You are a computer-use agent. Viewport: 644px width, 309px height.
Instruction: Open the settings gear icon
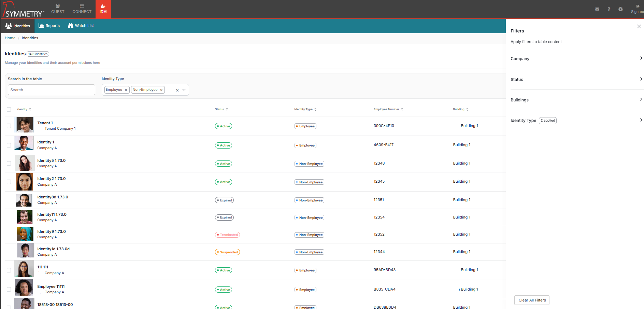tap(620, 9)
